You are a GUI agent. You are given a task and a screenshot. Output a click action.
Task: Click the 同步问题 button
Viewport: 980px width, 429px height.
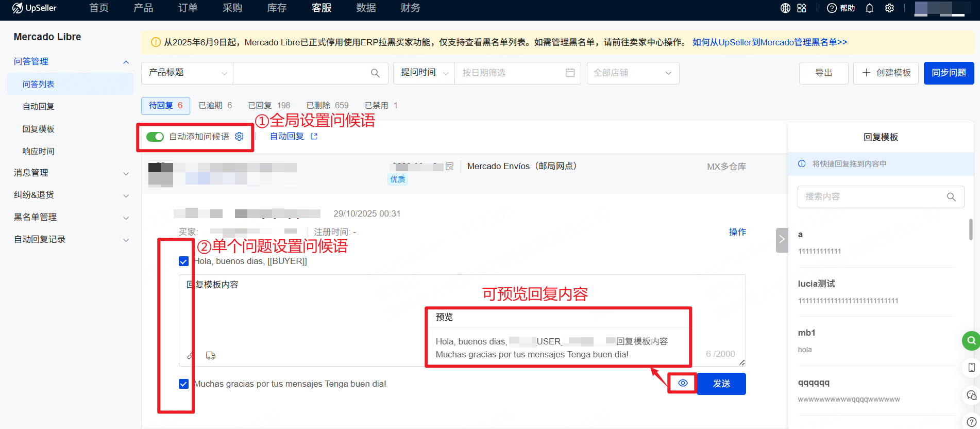[948, 73]
